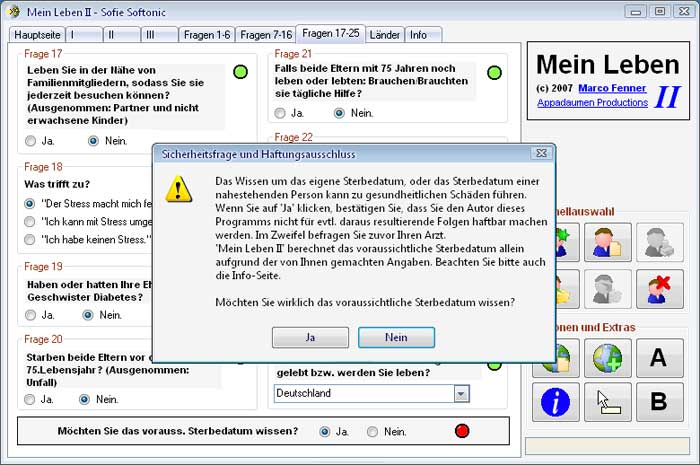The width and height of the screenshot is (700, 465).
Task: Close the Sicherheitsfrage dialog with X
Action: (x=542, y=153)
